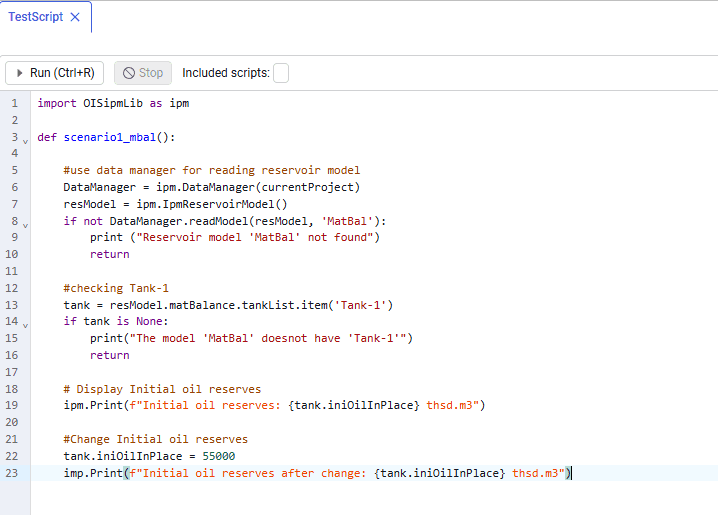This screenshot has height=515, width=718.
Task: Click the 'if tank is None:' line
Action: [x=116, y=321]
